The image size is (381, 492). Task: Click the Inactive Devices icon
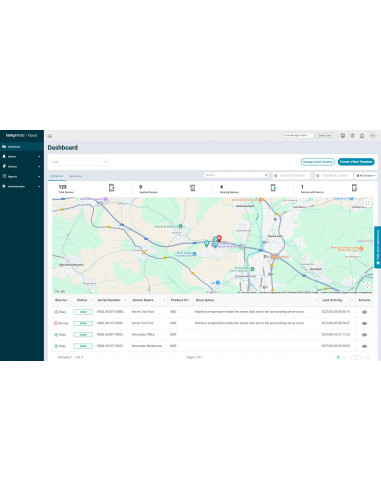click(192, 188)
